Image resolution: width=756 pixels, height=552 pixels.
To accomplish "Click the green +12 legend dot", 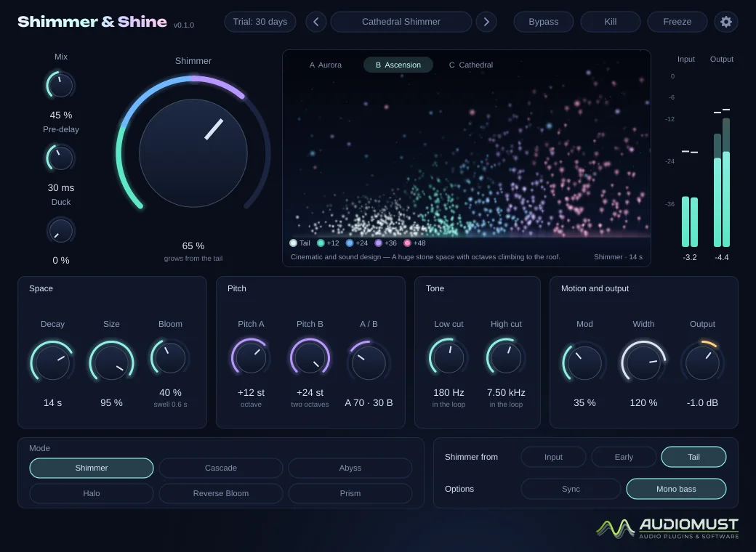I will pyautogui.click(x=321, y=243).
